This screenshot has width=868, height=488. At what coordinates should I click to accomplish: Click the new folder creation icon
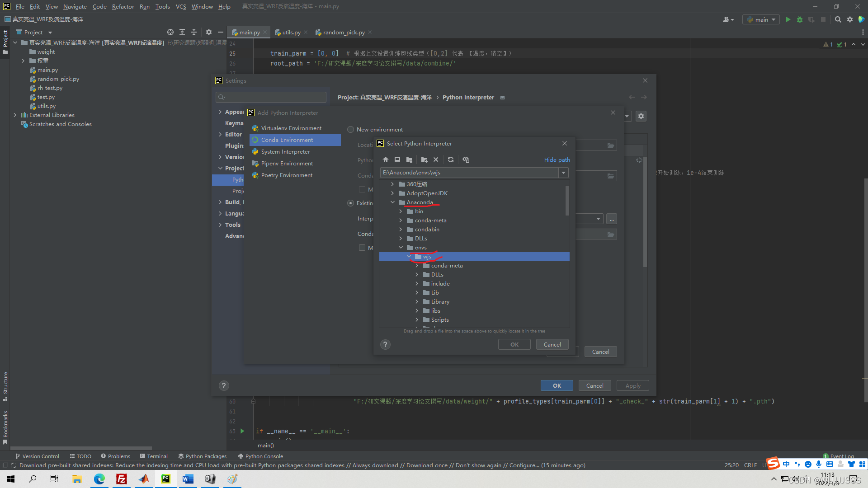pos(424,159)
